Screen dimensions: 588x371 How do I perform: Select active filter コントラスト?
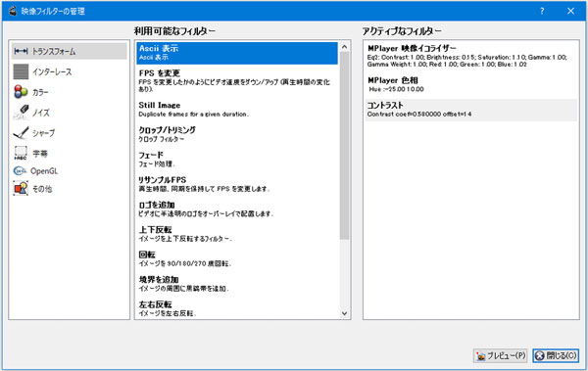[x=470, y=110]
